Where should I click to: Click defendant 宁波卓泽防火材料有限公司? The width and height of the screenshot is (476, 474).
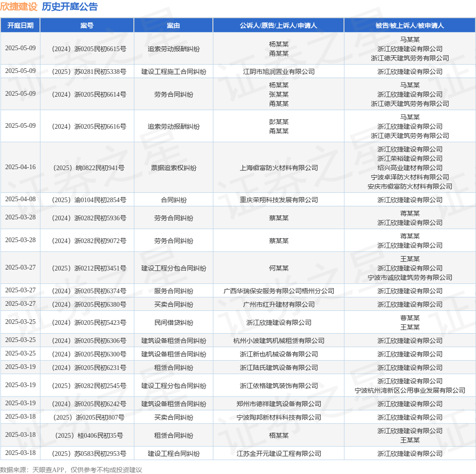tap(410, 177)
